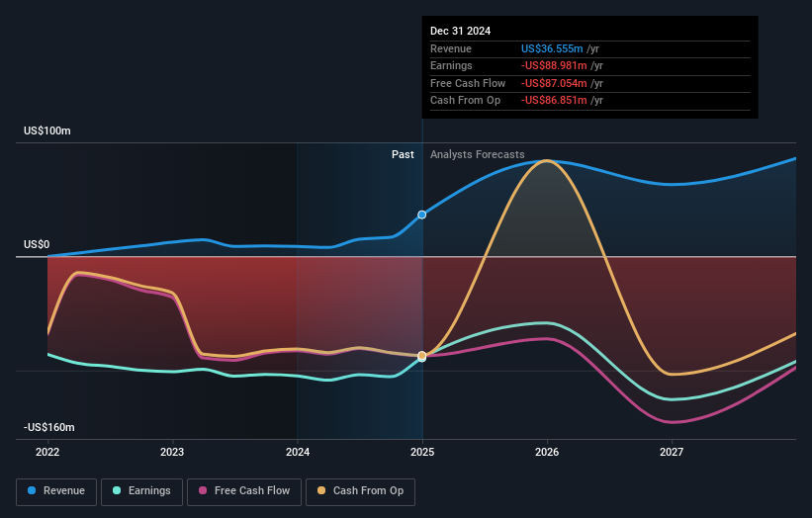Select the 2027 x-axis label

[x=672, y=452]
